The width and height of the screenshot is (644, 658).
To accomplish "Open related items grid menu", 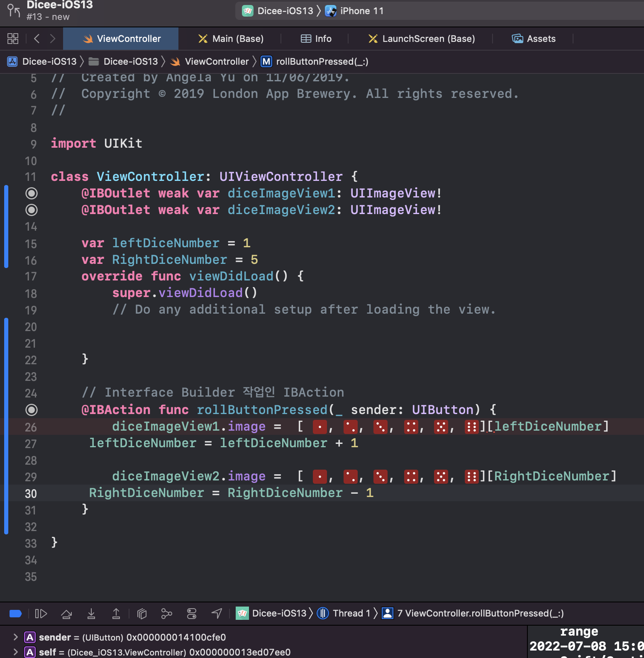I will pos(13,39).
